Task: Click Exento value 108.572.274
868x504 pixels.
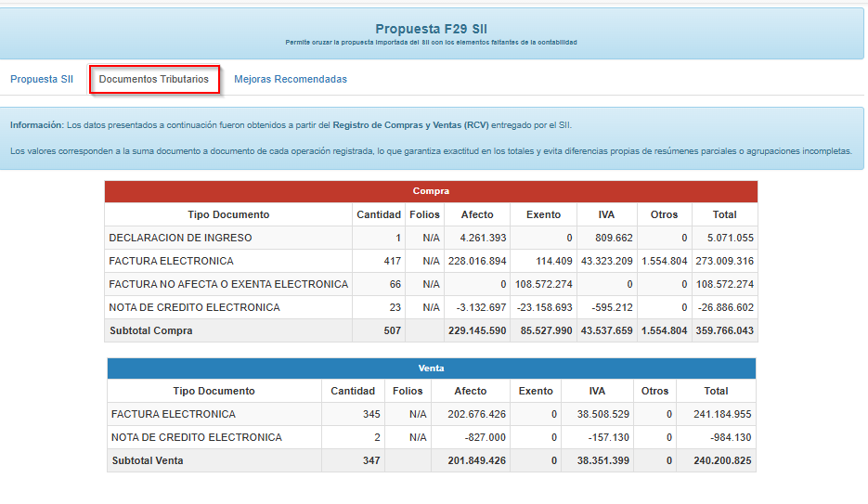Action: tap(544, 284)
